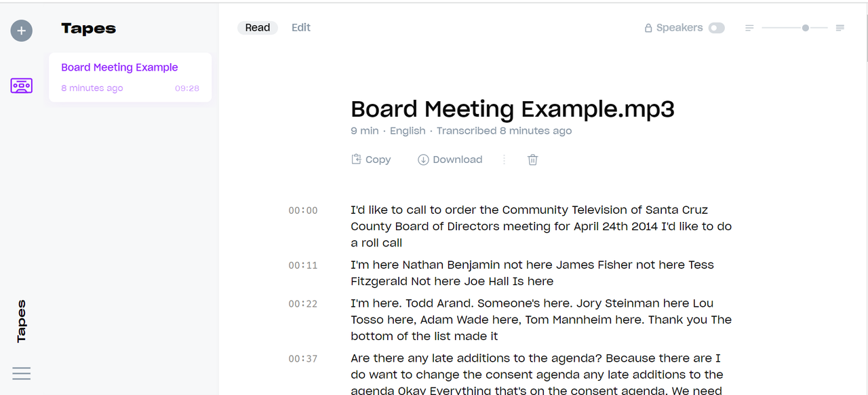Image resolution: width=868 pixels, height=395 pixels.
Task: Select the Read tab
Action: click(x=258, y=28)
